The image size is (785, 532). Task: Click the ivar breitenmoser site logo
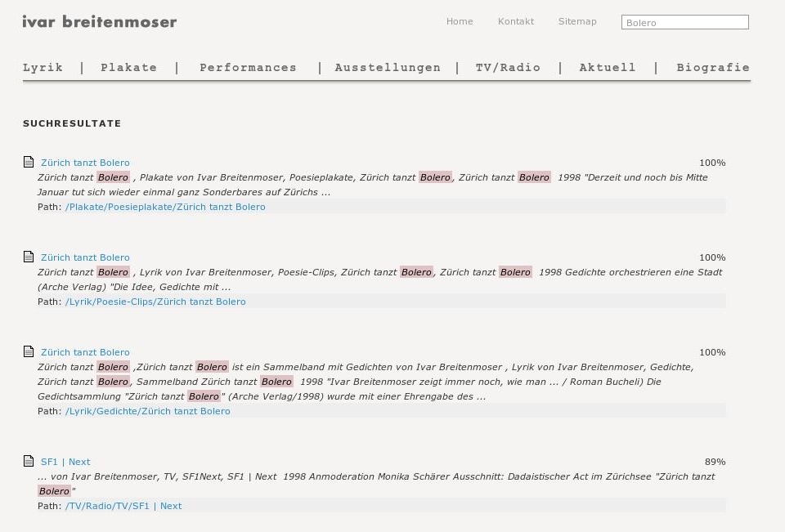pos(100,21)
